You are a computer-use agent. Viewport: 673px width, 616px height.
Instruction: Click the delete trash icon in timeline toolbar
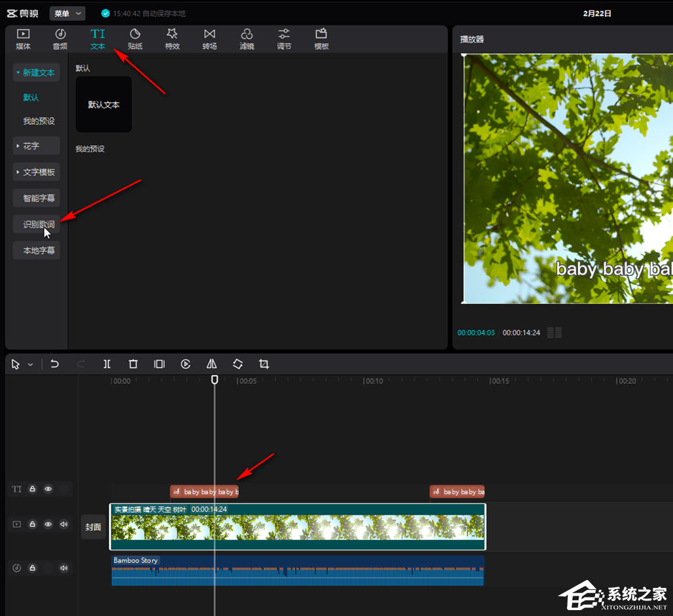(x=133, y=364)
